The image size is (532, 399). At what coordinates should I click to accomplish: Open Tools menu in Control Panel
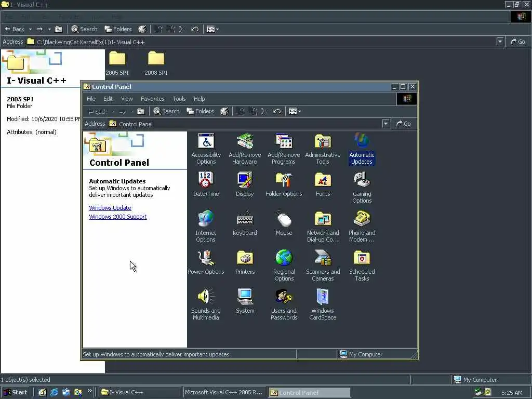pyautogui.click(x=179, y=99)
